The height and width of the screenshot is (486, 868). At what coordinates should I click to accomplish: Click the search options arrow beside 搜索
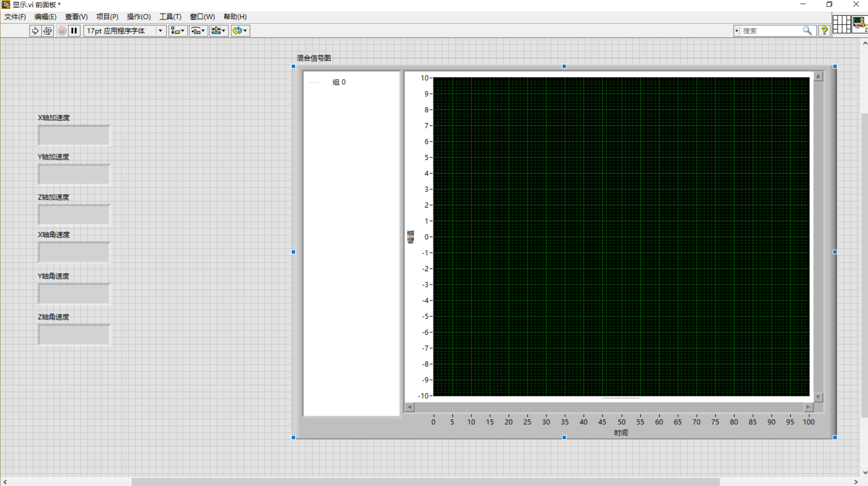[x=737, y=31]
